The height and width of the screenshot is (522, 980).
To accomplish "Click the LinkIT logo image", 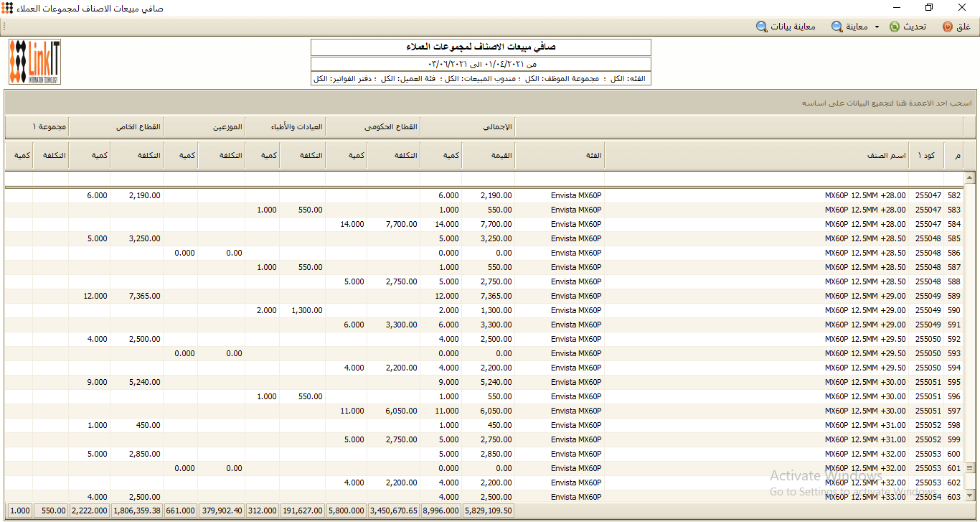I will 34,62.
